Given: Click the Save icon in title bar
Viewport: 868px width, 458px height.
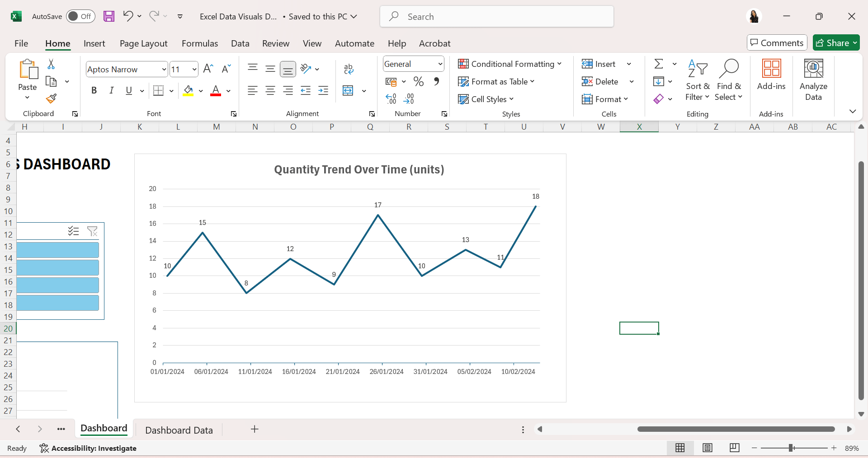Looking at the screenshot, I should point(109,17).
